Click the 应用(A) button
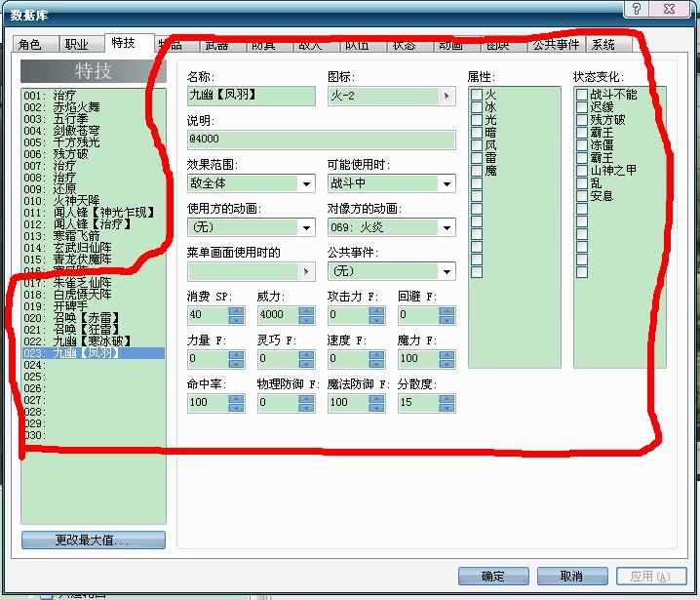 click(x=651, y=576)
